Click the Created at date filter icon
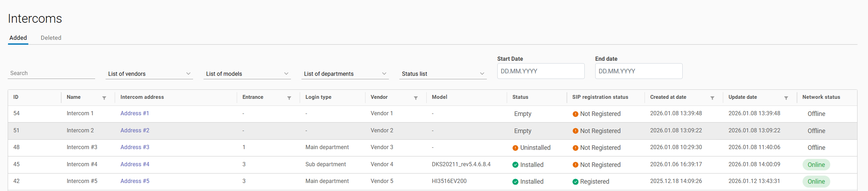This screenshot has height=191, width=868. pyautogui.click(x=712, y=98)
